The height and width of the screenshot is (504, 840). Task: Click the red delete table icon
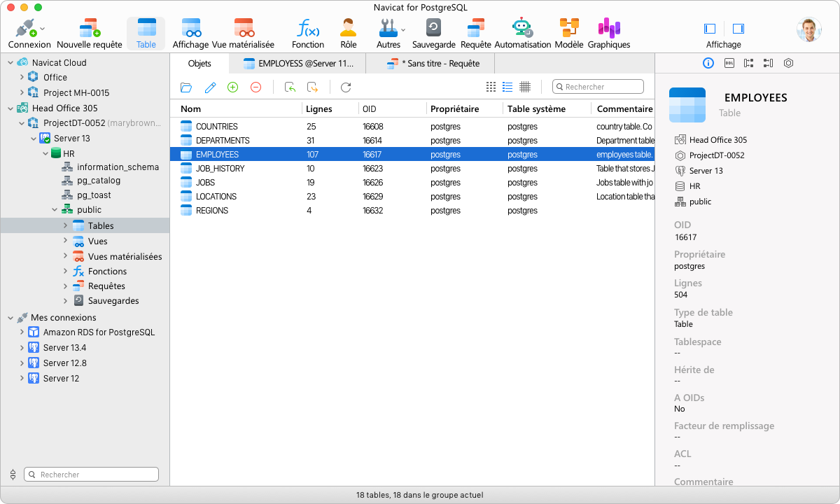point(256,87)
